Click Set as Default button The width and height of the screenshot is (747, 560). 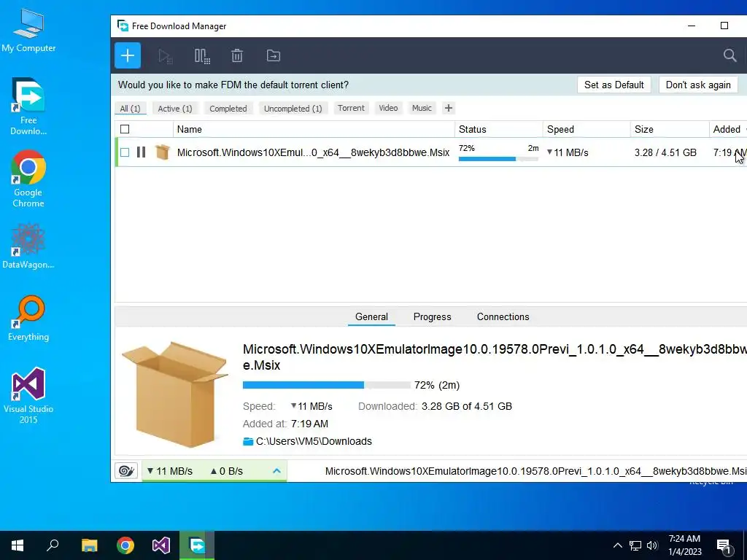(x=614, y=85)
